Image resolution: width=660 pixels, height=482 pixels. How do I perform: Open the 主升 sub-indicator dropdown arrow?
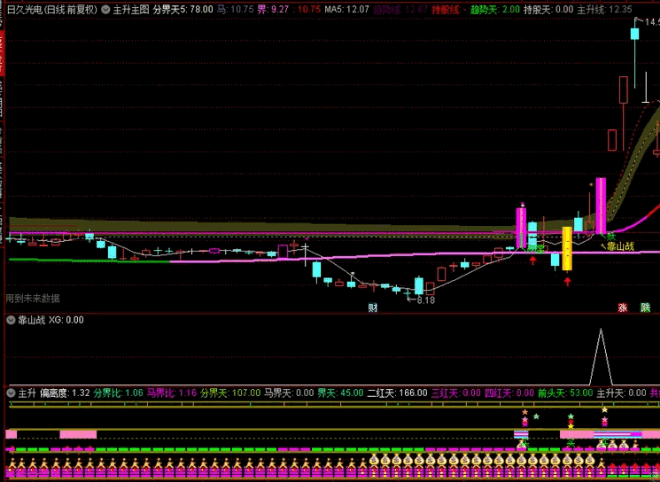(x=11, y=393)
